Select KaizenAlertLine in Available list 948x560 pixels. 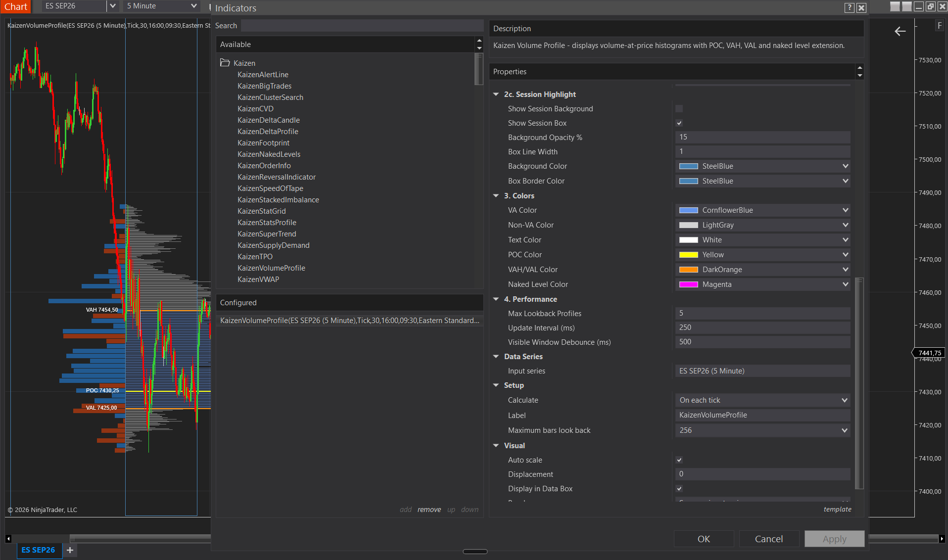click(x=263, y=75)
